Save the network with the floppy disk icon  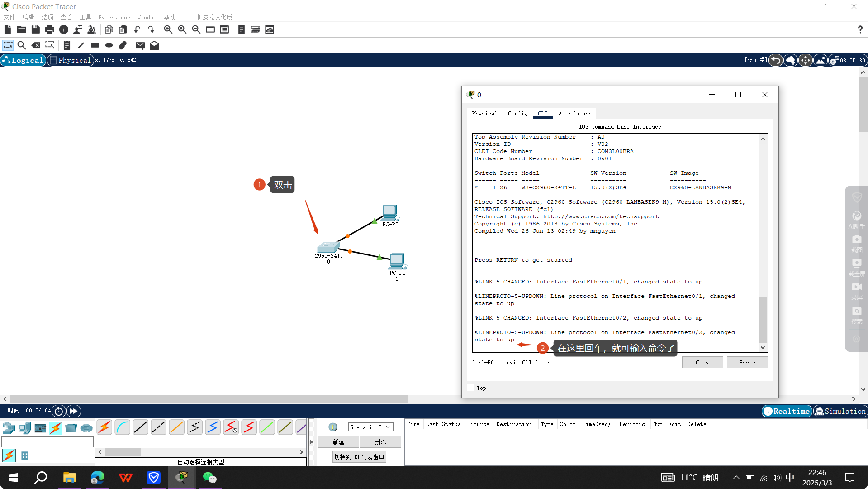36,30
